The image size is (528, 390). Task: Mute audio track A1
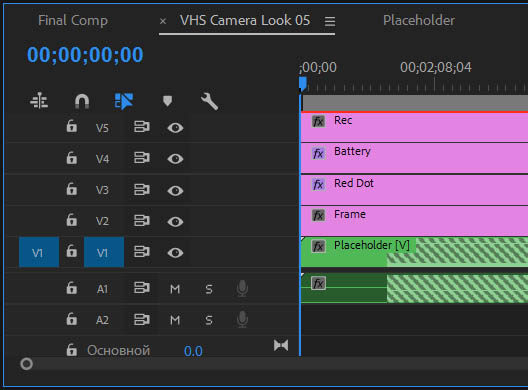(x=175, y=289)
